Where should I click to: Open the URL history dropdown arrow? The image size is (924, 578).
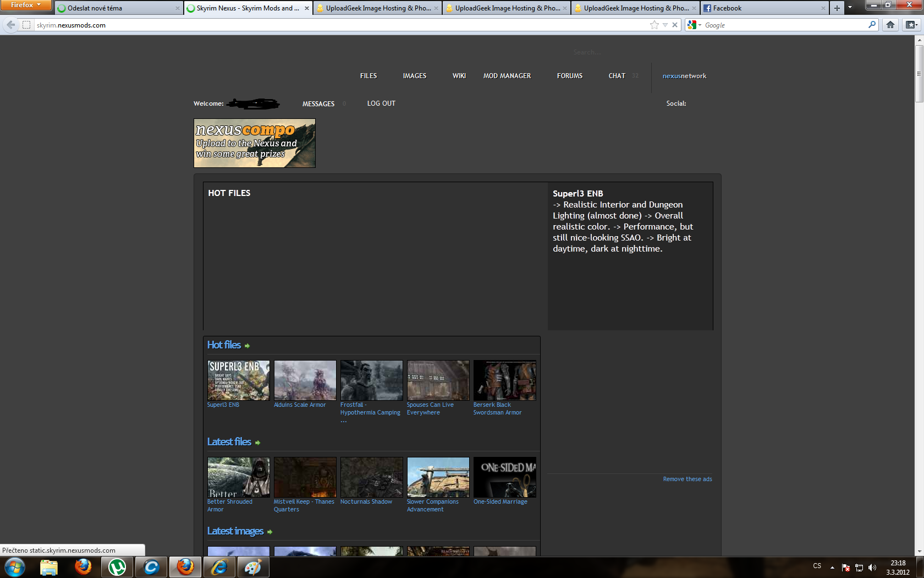[x=665, y=25]
